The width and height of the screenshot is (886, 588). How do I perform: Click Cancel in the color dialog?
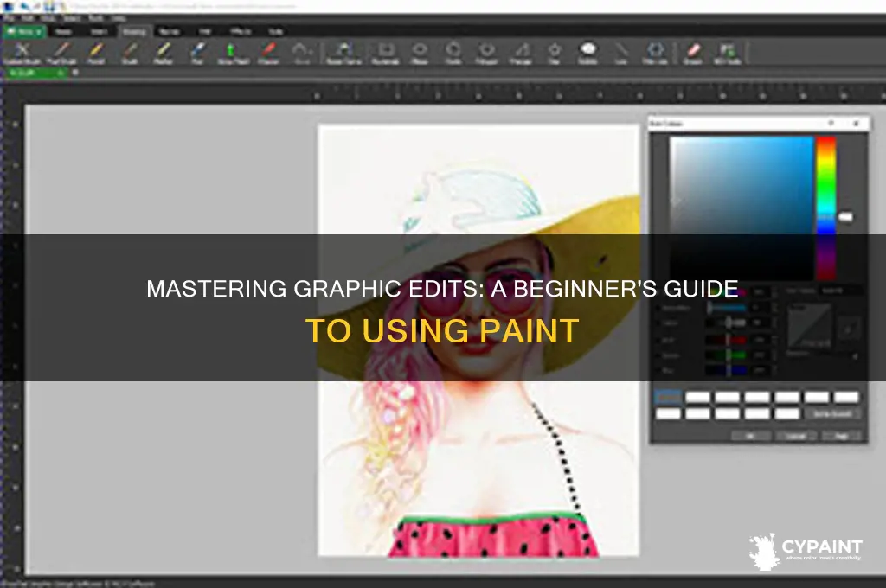[796, 436]
